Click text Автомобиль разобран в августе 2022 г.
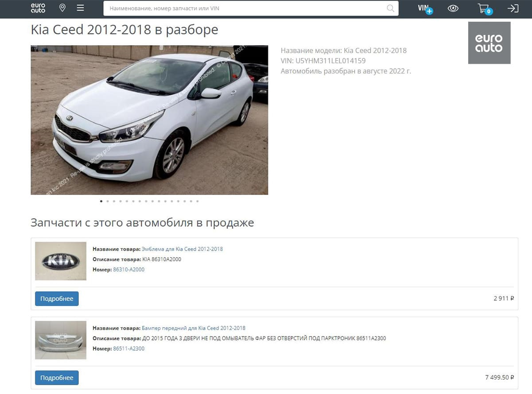This screenshot has width=532, height=394. click(346, 71)
